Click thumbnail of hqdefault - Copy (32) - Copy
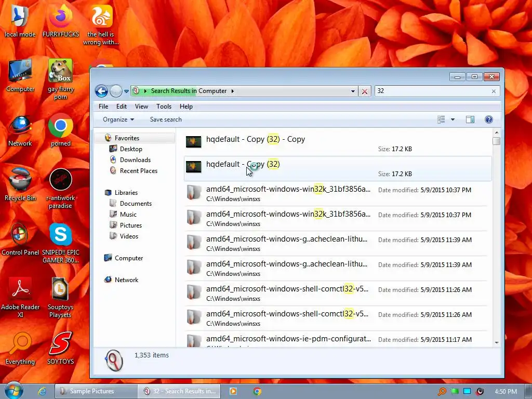 point(194,142)
